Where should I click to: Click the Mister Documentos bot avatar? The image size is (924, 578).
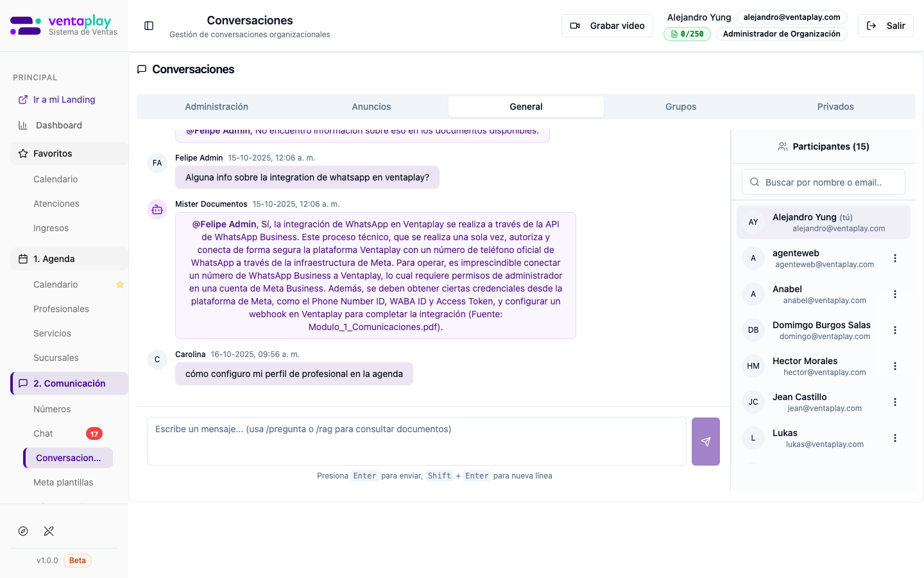(x=157, y=209)
